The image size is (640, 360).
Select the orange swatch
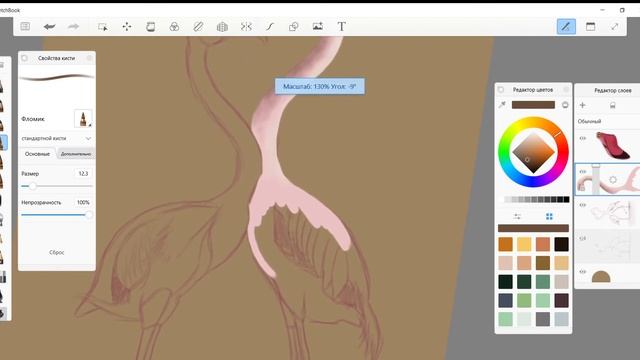click(x=506, y=244)
